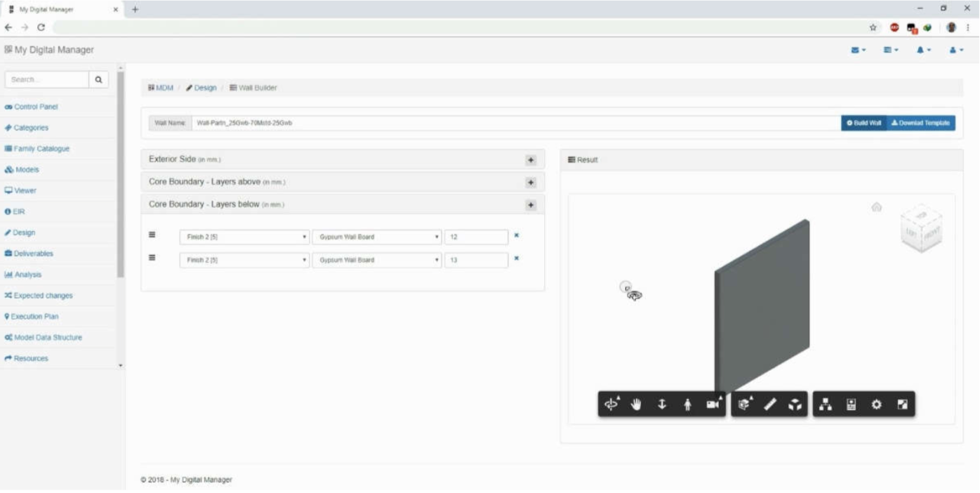The height and width of the screenshot is (493, 980).
Task: Open the Camera tool in the viewer
Action: click(x=713, y=404)
